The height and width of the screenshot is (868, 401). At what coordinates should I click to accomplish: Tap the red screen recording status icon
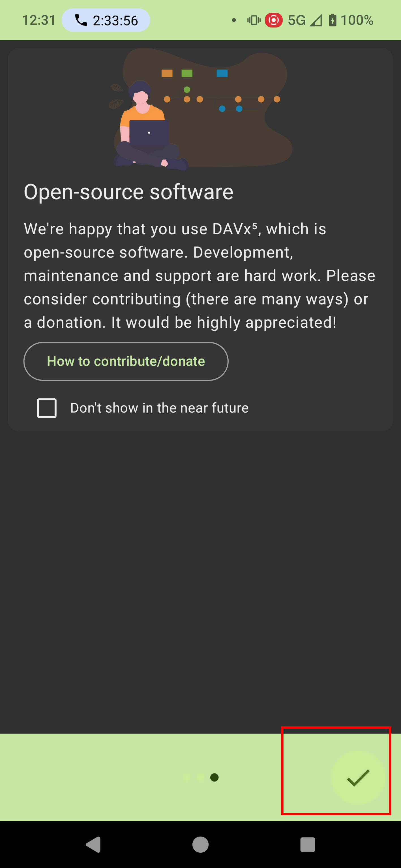tap(274, 20)
